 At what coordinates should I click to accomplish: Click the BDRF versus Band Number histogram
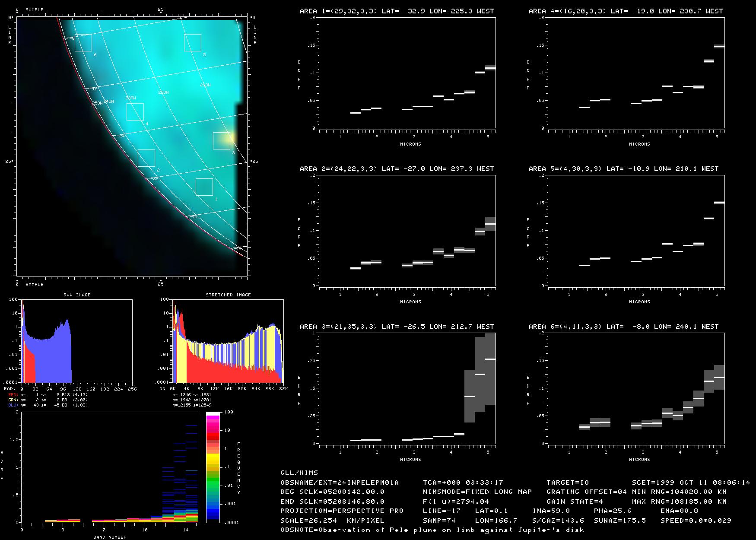(109, 467)
